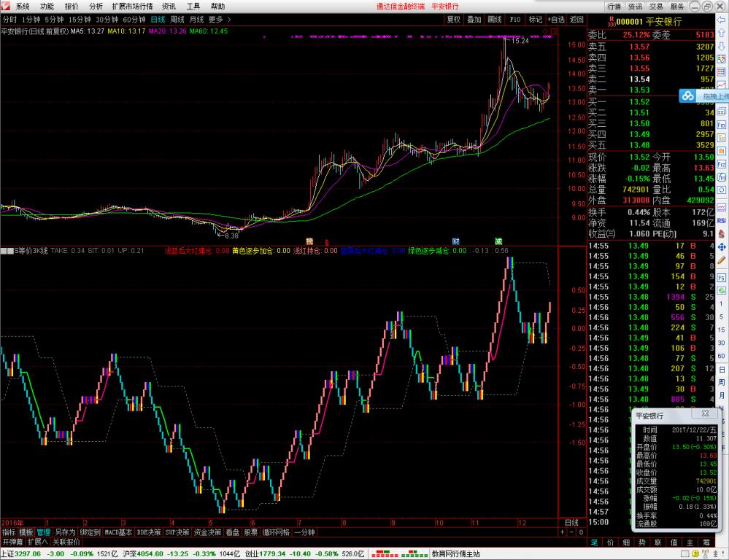The image size is (729, 560).
Task: Open the 帮助 menu
Action: [x=217, y=6]
